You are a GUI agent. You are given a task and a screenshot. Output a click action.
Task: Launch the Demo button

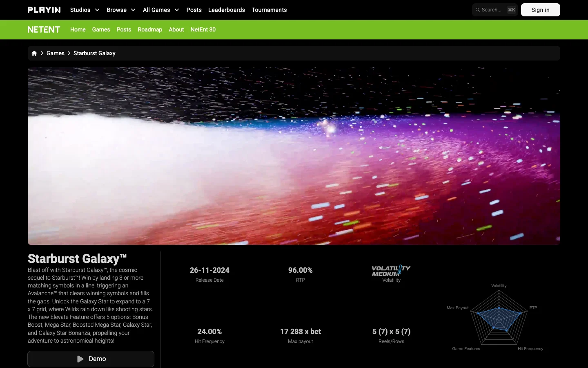[x=91, y=359]
